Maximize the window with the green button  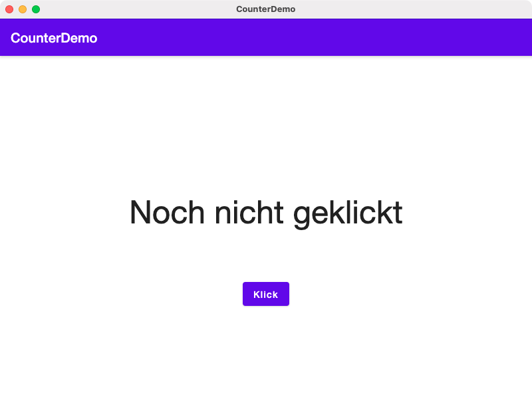pyautogui.click(x=36, y=9)
